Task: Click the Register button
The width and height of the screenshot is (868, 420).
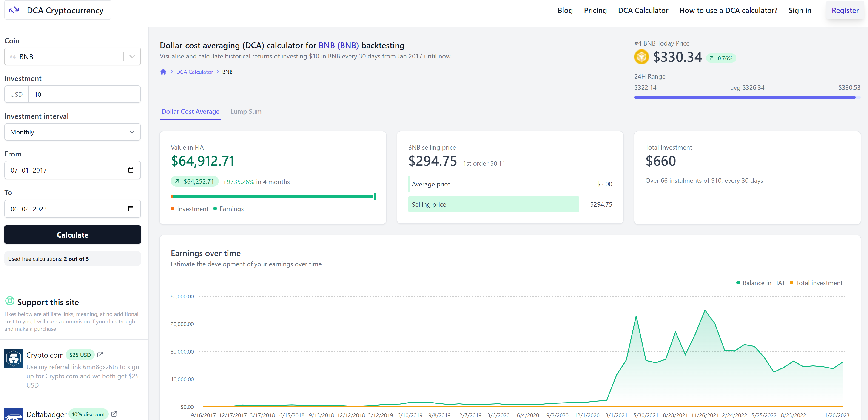Action: coord(845,10)
